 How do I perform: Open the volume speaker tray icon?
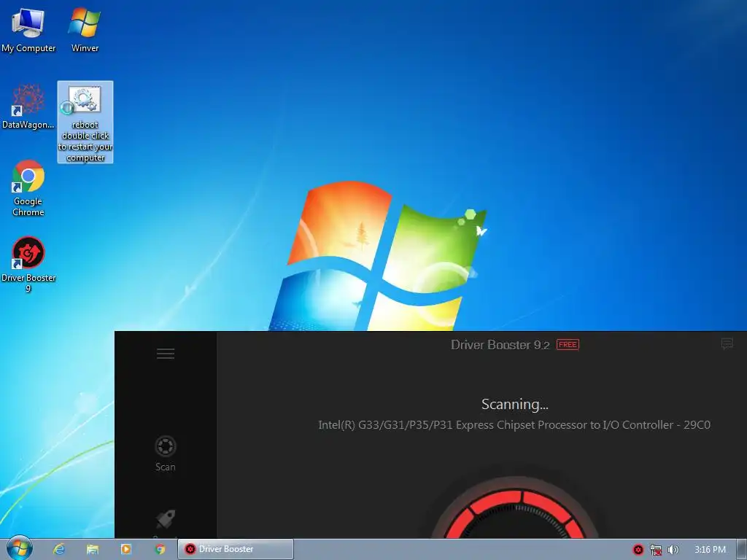673,550
